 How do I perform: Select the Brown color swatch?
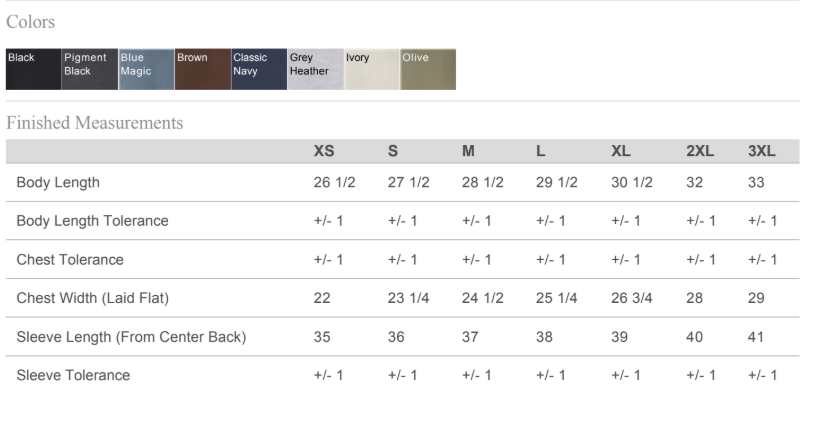tap(202, 69)
